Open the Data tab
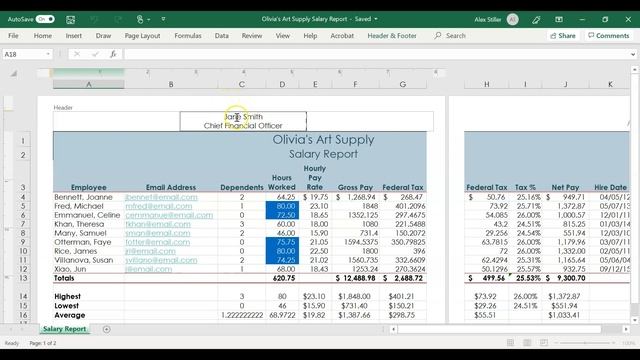This screenshot has height=360, width=640. [222, 36]
